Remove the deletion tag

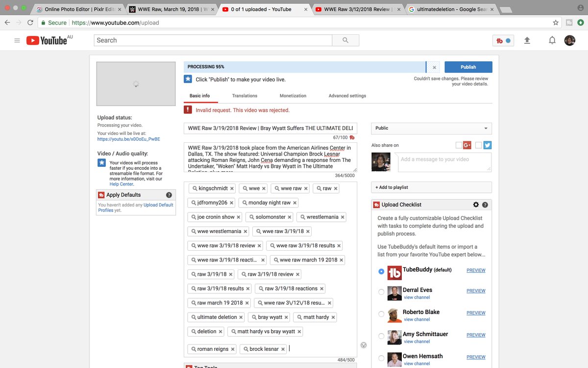pyautogui.click(x=220, y=332)
